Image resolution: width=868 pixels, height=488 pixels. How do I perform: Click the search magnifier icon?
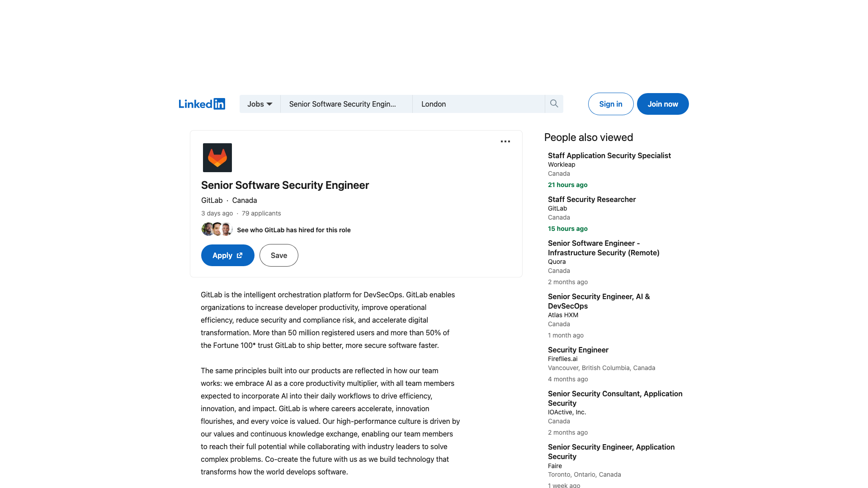coord(554,104)
